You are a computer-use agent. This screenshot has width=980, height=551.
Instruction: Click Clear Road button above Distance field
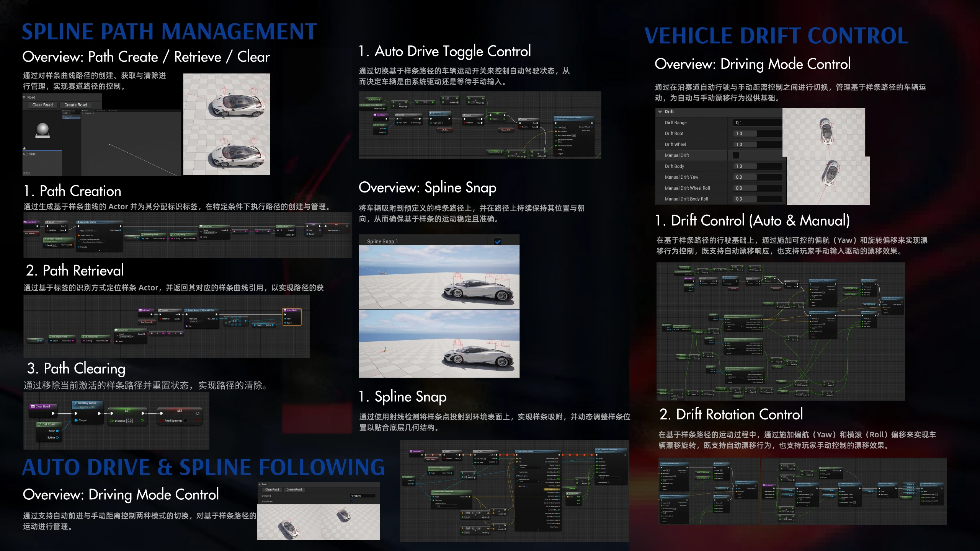272,489
